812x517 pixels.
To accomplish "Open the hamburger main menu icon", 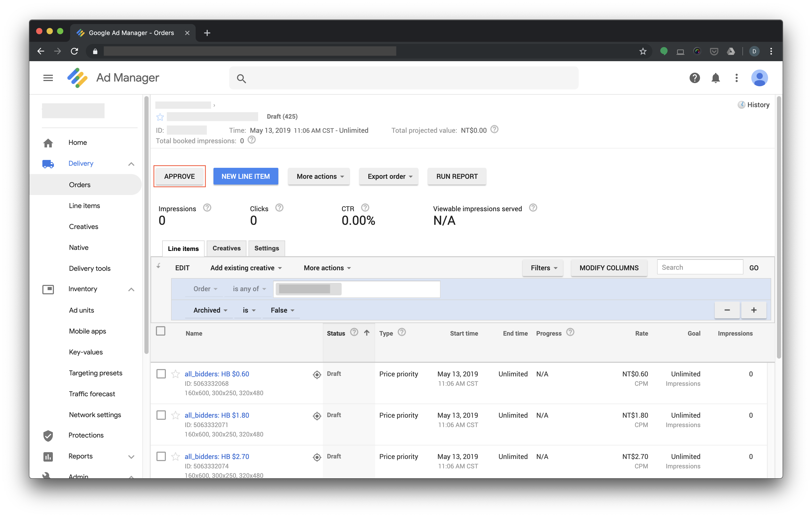I will (48, 78).
